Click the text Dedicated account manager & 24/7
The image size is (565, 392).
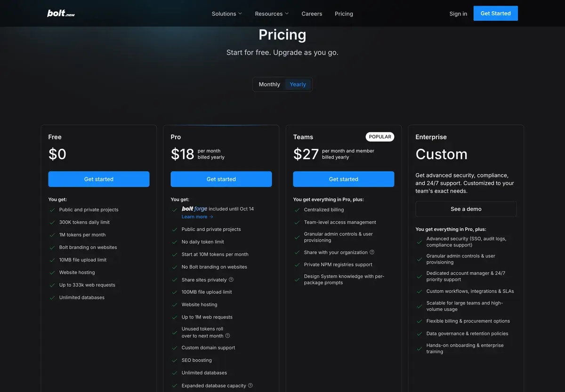(466, 273)
